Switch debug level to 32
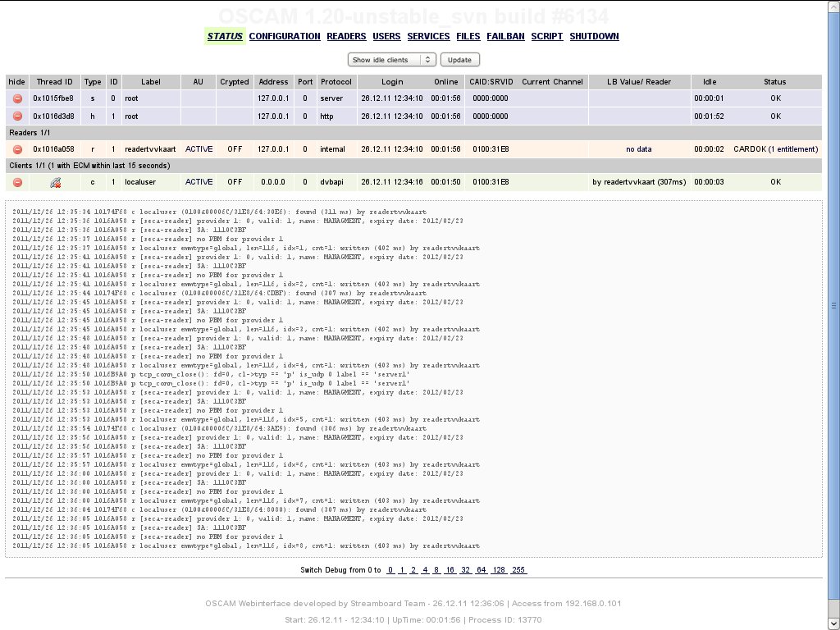840x630 pixels. point(466,570)
